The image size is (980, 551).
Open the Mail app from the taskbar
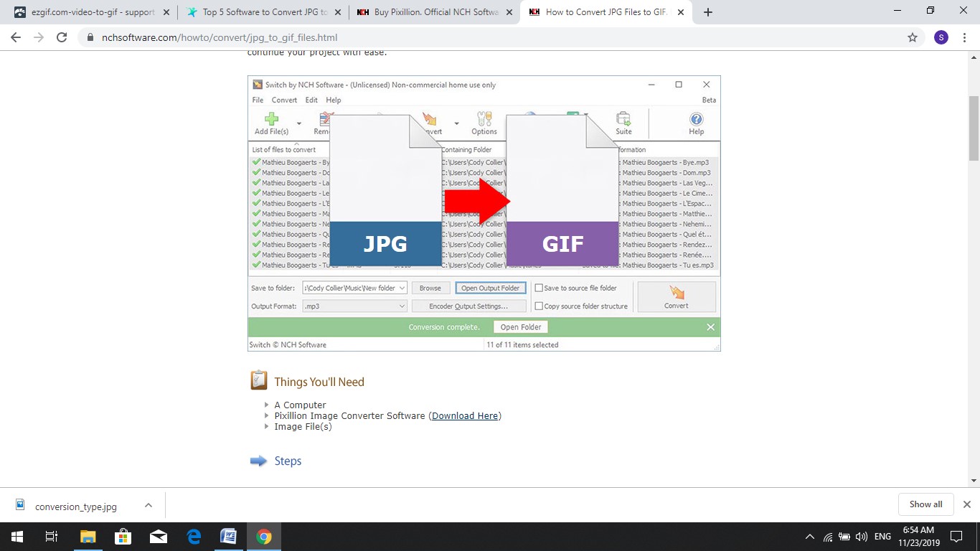click(158, 537)
